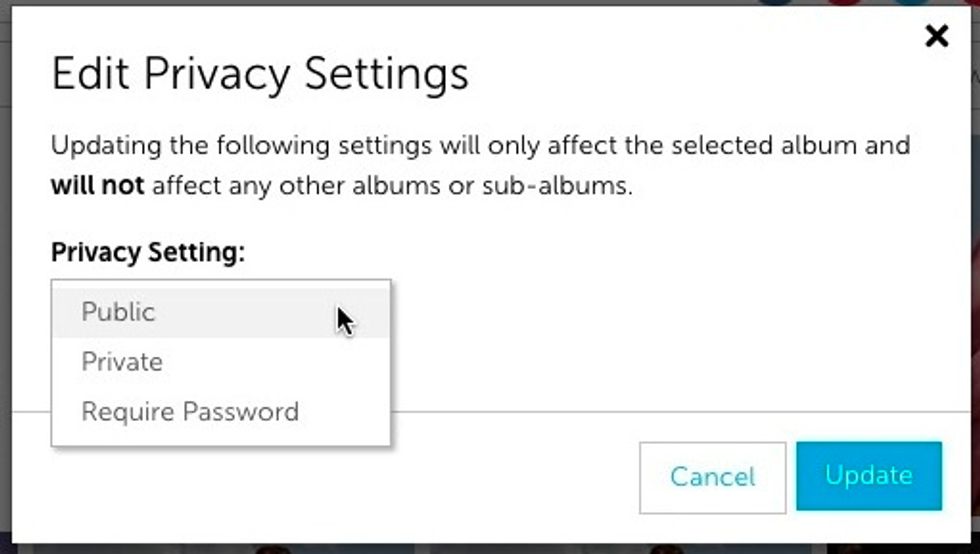980x554 pixels.
Task: Click the blue Update button
Action: 869,476
